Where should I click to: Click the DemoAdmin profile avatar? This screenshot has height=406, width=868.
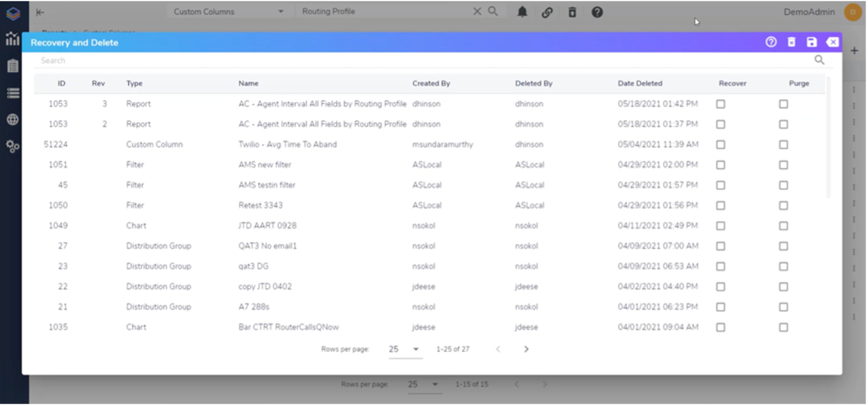(x=853, y=12)
